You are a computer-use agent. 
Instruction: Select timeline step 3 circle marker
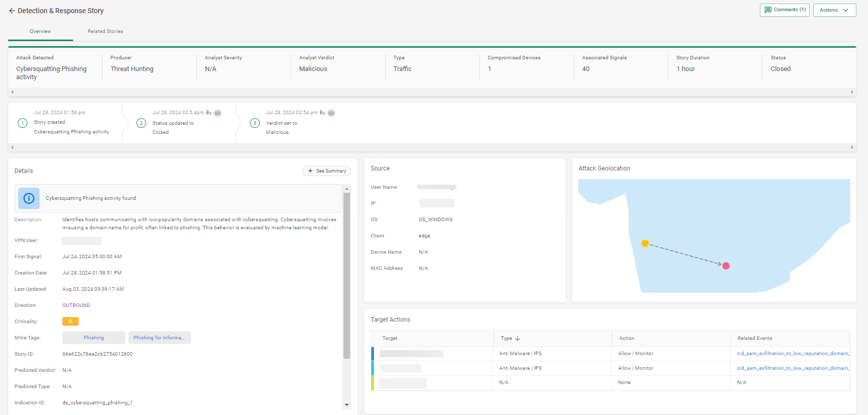tap(255, 123)
